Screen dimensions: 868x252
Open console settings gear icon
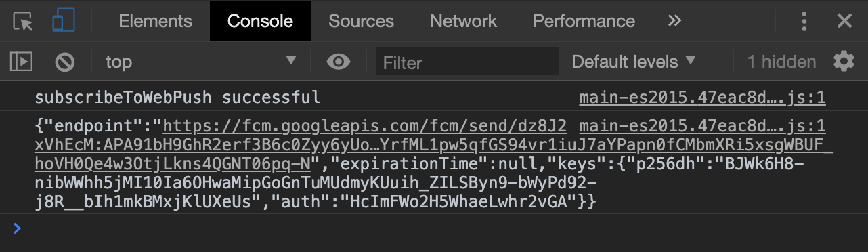click(x=844, y=62)
